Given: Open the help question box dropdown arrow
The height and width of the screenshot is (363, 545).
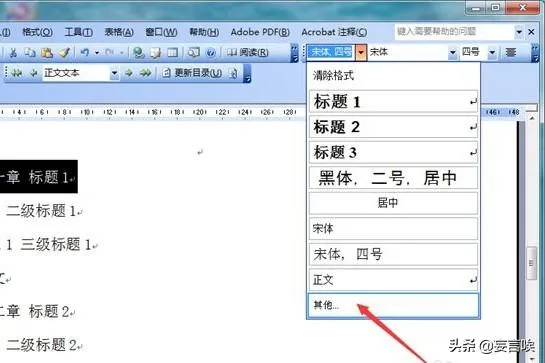Looking at the screenshot, I should click(519, 32).
